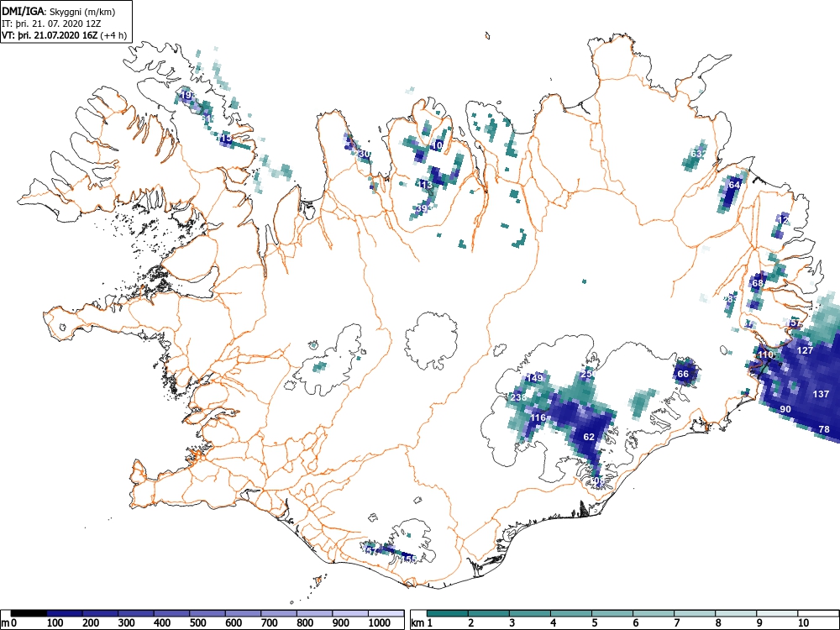Click the 149 visibility value

(x=534, y=378)
